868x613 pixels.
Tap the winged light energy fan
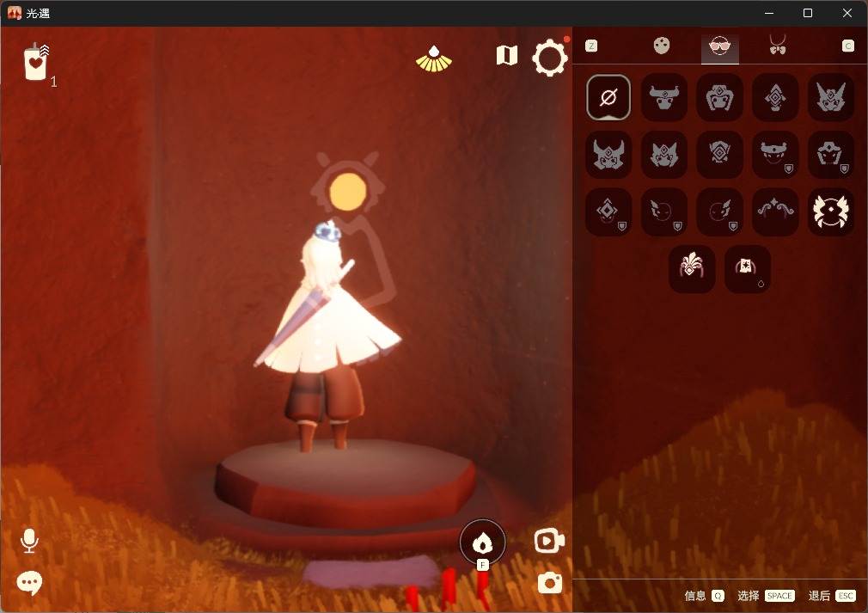point(434,59)
